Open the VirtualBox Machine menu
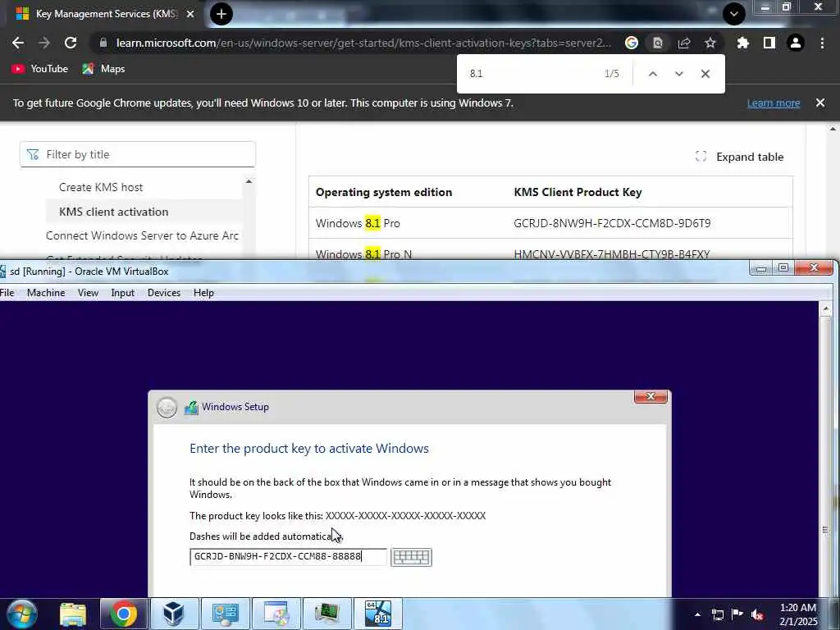840x630 pixels. 46,293
